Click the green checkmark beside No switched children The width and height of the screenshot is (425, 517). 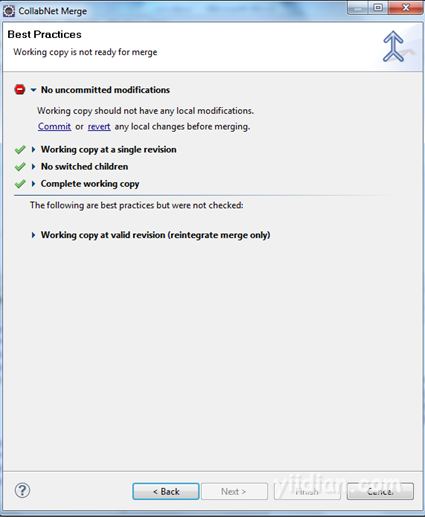tap(20, 167)
